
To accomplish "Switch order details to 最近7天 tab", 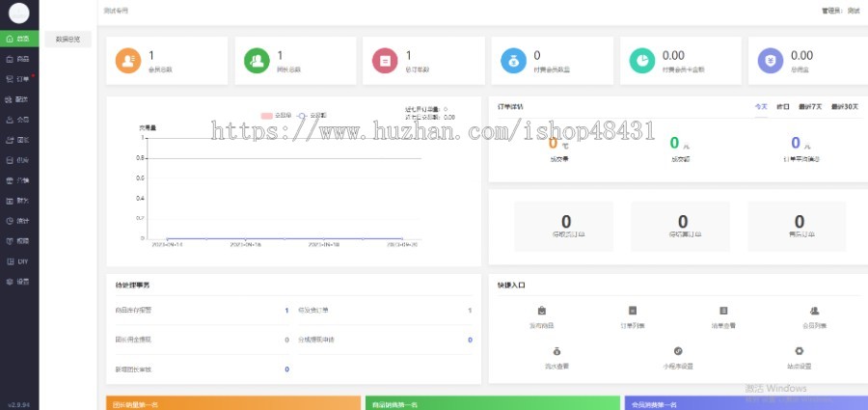I will pyautogui.click(x=810, y=107).
